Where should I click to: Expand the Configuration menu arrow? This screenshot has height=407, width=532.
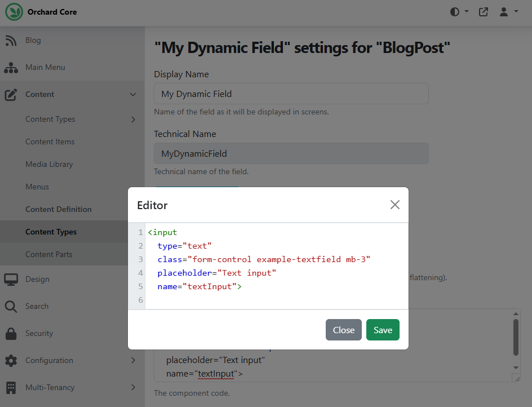pos(134,361)
